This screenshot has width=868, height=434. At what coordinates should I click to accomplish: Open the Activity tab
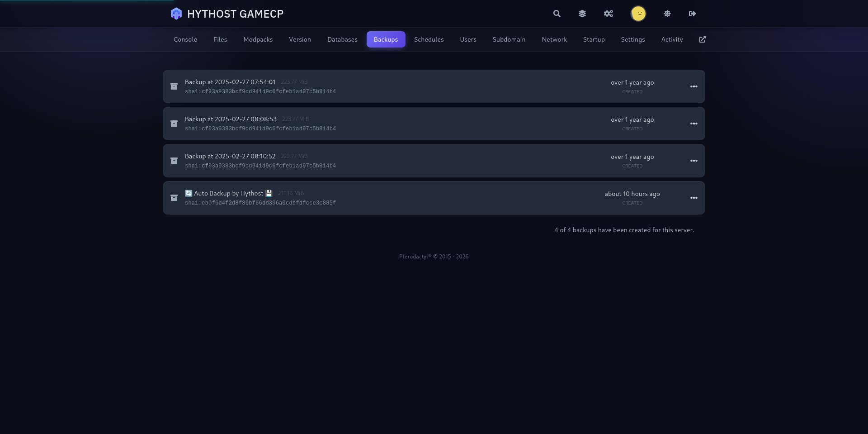672,39
